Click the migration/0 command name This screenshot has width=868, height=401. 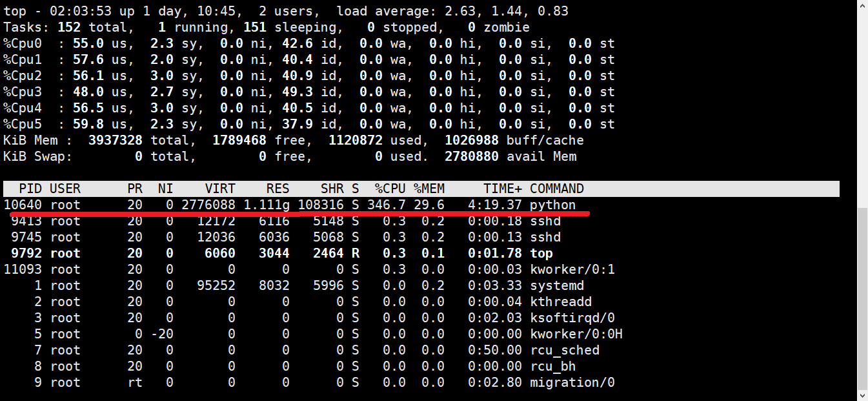coord(572,382)
